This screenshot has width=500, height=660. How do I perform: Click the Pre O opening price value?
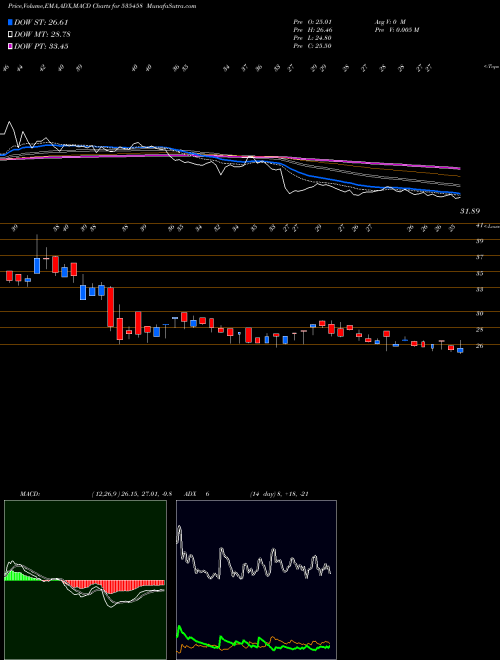(313, 22)
